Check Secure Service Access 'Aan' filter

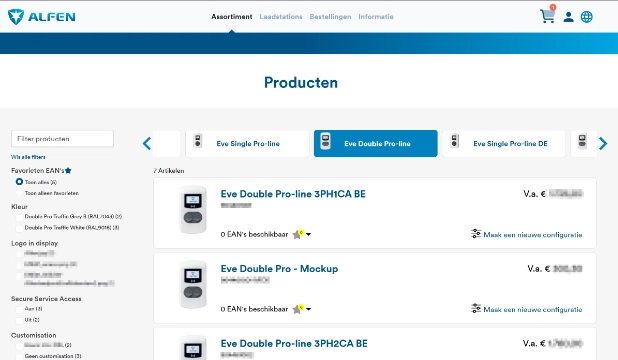click(19, 310)
